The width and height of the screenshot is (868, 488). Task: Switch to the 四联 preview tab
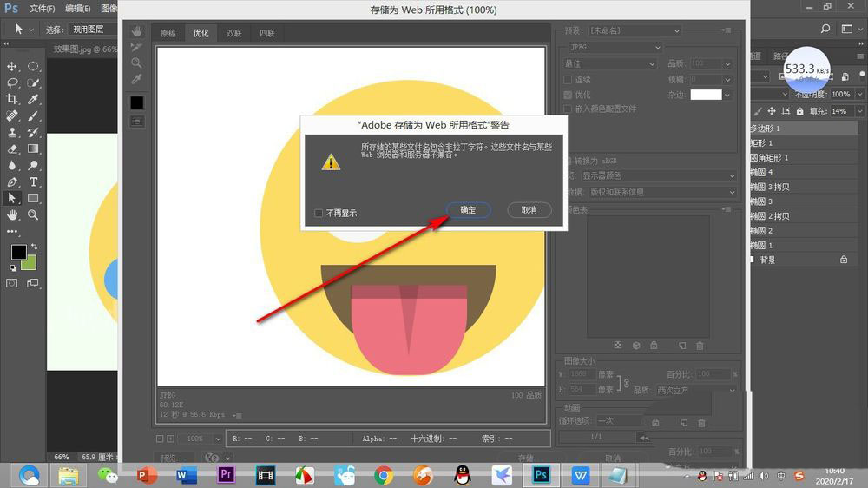(266, 34)
